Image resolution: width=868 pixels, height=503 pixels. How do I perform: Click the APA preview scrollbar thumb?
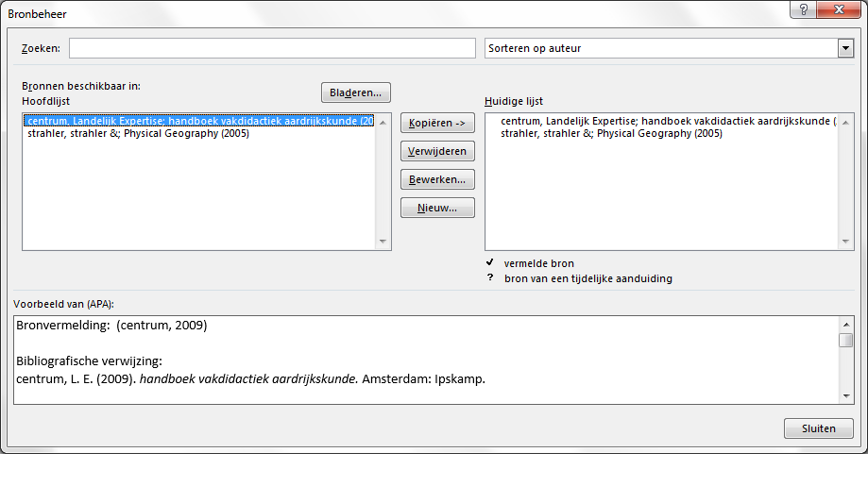846,341
